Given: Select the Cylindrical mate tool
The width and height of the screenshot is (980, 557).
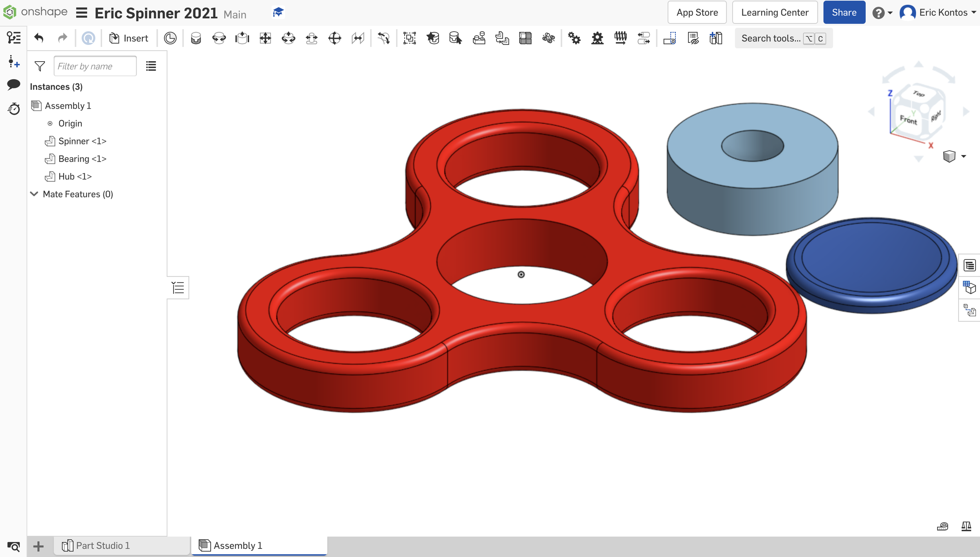Looking at the screenshot, I should [288, 38].
